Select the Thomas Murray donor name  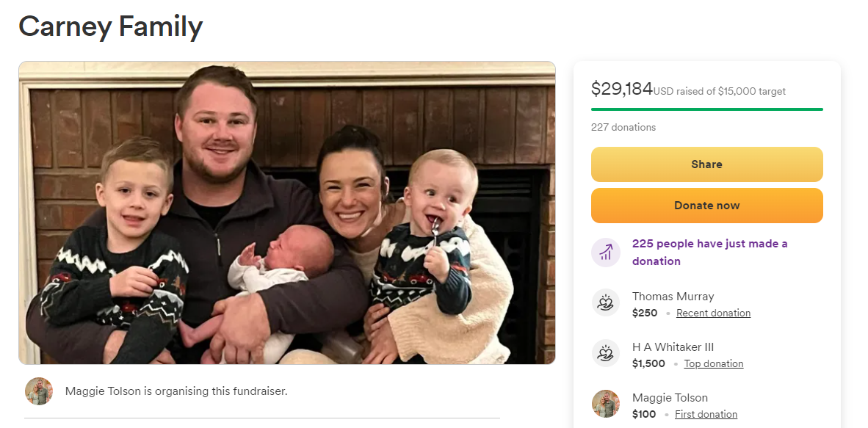673,297
